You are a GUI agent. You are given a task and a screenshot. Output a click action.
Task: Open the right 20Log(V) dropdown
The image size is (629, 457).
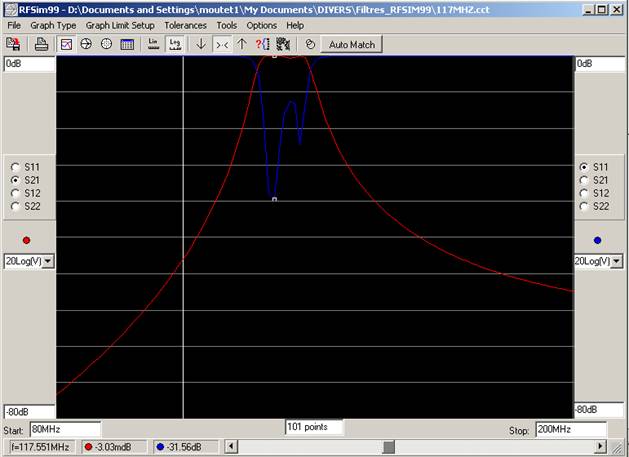(x=617, y=262)
